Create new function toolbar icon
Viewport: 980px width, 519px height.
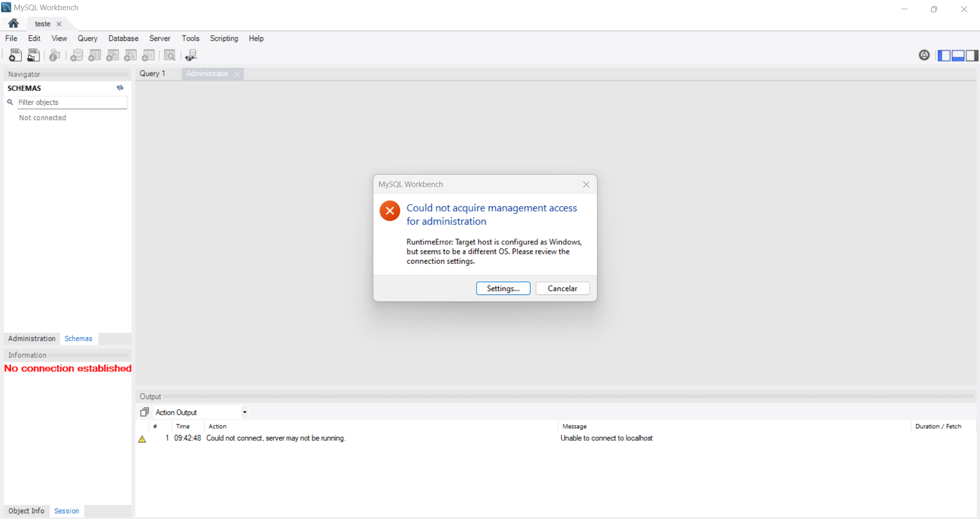pyautogui.click(x=148, y=55)
